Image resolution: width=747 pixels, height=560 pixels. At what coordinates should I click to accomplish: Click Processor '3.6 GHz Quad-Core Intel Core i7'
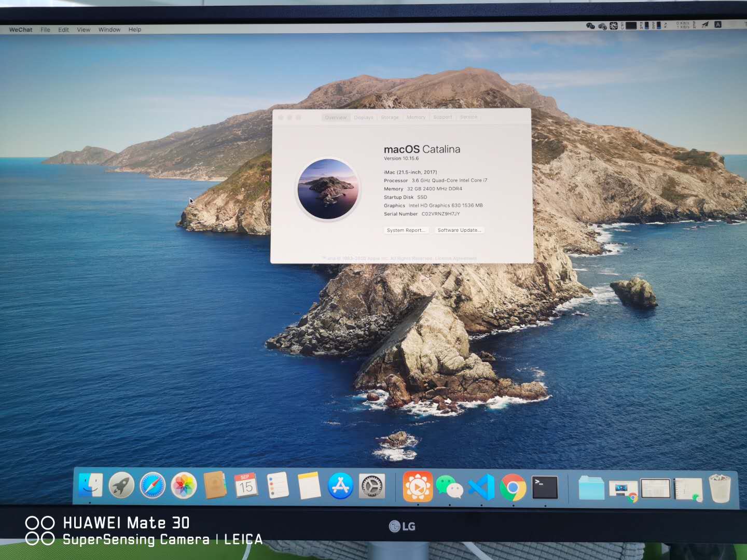point(449,180)
